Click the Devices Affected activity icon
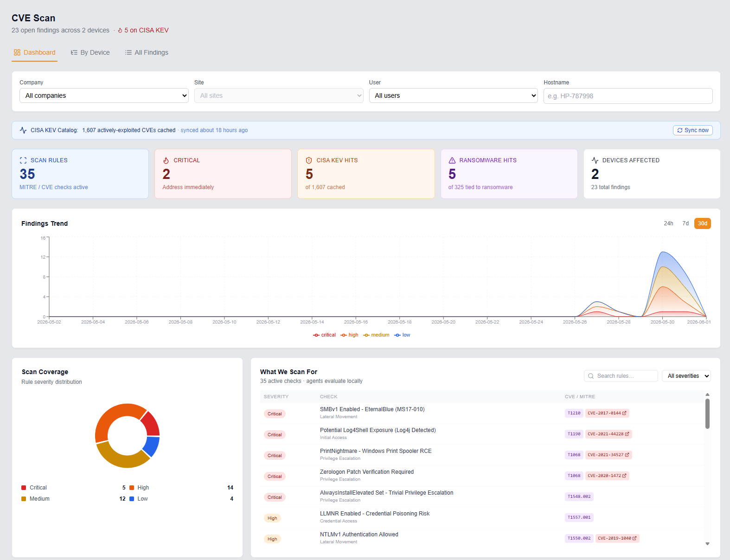Image resolution: width=730 pixels, height=560 pixels. [595, 160]
